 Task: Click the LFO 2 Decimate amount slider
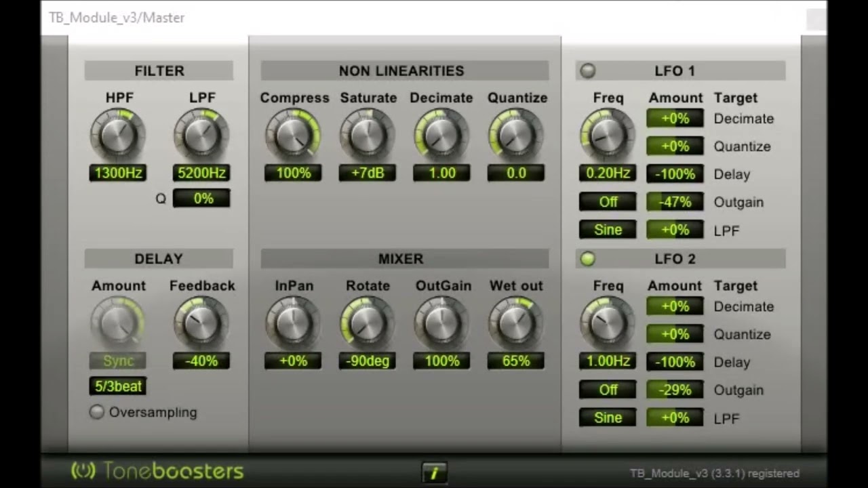pos(675,306)
